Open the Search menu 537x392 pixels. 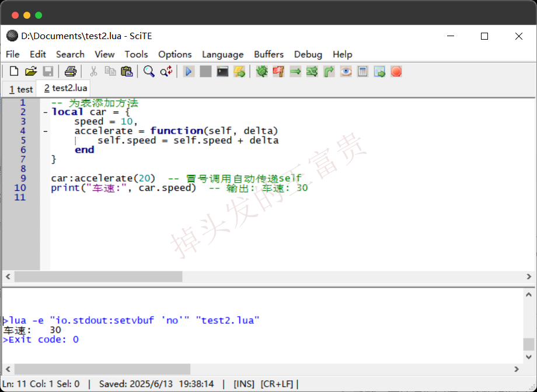tap(70, 54)
